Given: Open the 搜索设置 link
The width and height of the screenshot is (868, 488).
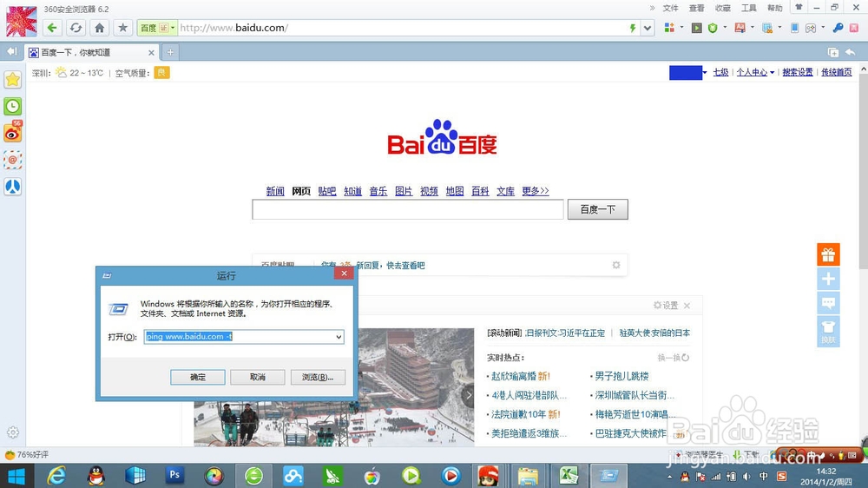Looking at the screenshot, I should (x=798, y=72).
